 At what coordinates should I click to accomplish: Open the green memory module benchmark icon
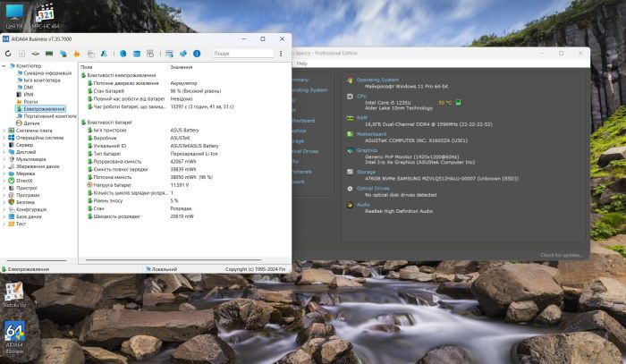49,54
